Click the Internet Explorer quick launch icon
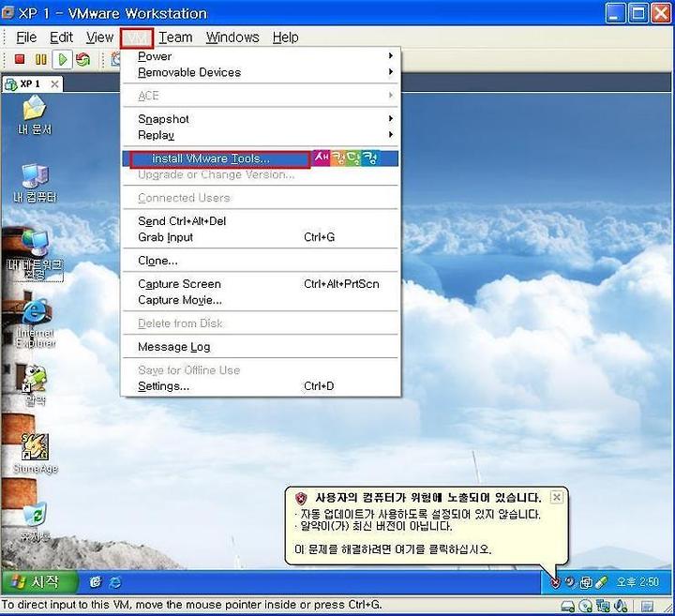The height and width of the screenshot is (616, 675). (115, 582)
